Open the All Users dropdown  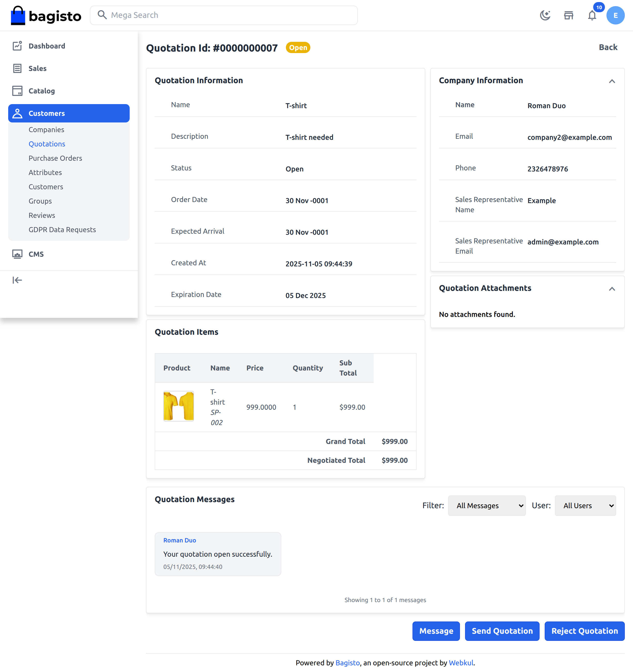coord(585,506)
